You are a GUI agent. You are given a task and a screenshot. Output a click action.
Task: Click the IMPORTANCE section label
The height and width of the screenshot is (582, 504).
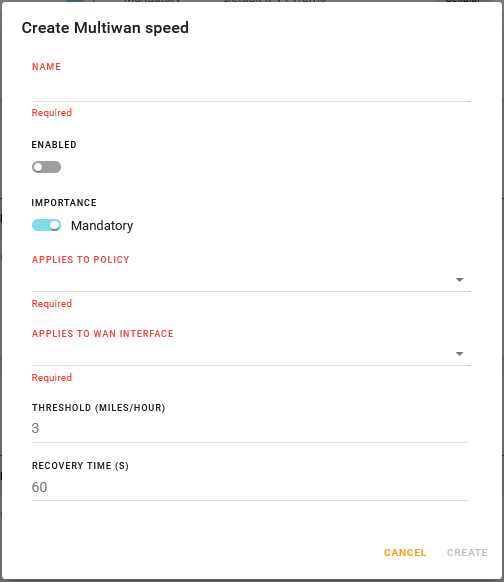[64, 203]
